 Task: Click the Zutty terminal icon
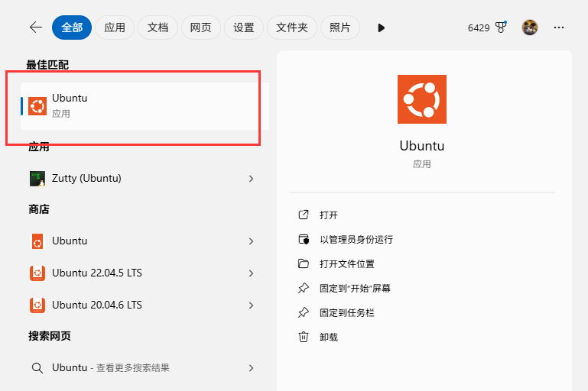click(x=37, y=179)
